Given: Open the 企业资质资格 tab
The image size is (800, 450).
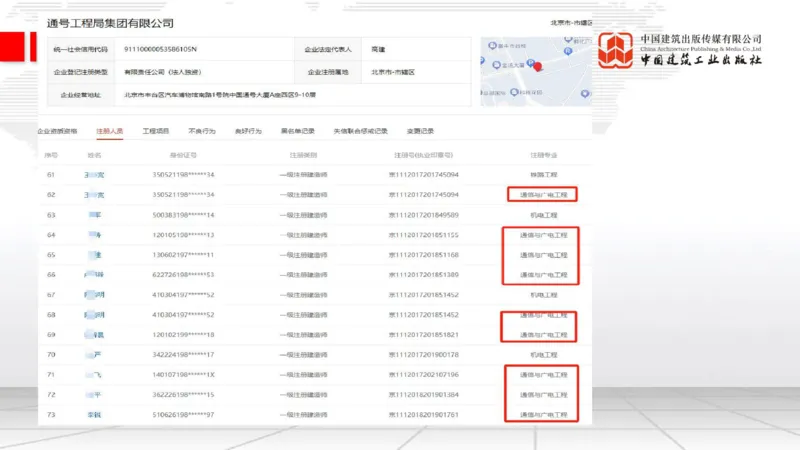Looking at the screenshot, I should coord(57,131).
